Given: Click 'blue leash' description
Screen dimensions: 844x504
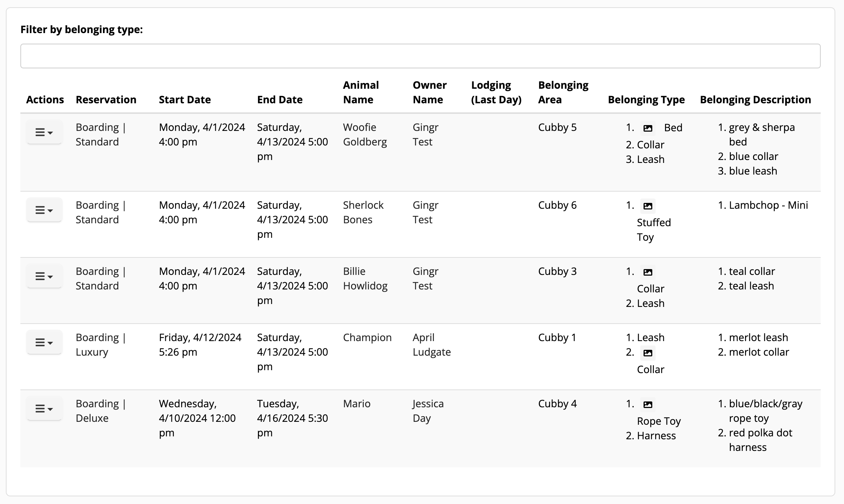Looking at the screenshot, I should (x=753, y=171).
